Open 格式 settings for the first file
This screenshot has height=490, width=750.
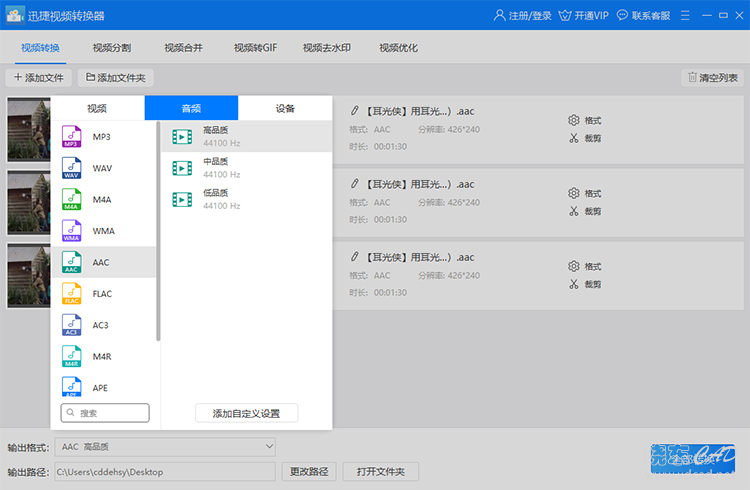[585, 120]
